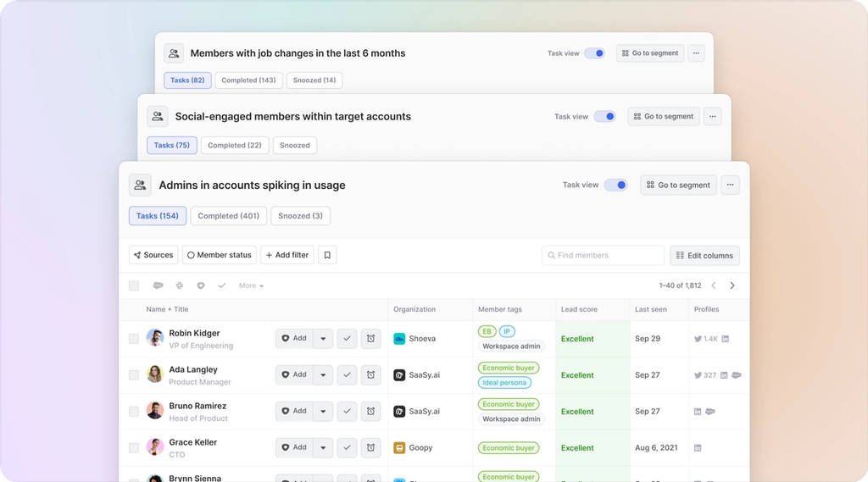The image size is (868, 482).
Task: Open Completed (22) tab in Social-engaged panel
Action: pyautogui.click(x=235, y=145)
